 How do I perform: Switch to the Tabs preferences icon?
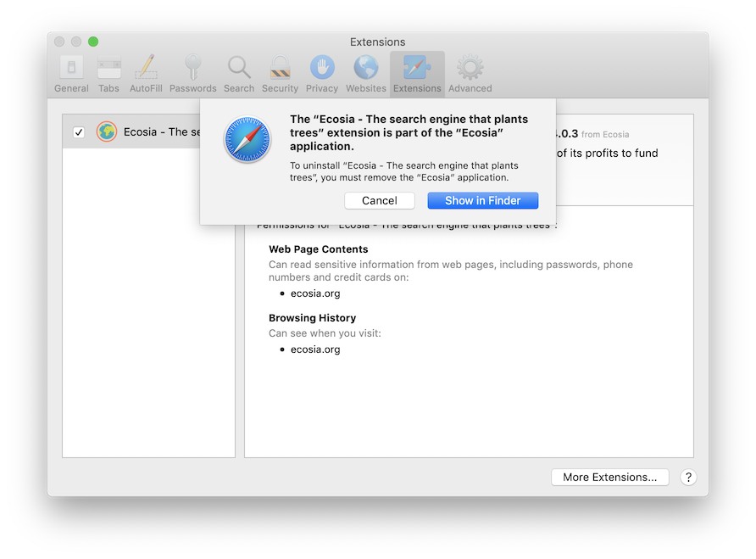pos(108,74)
